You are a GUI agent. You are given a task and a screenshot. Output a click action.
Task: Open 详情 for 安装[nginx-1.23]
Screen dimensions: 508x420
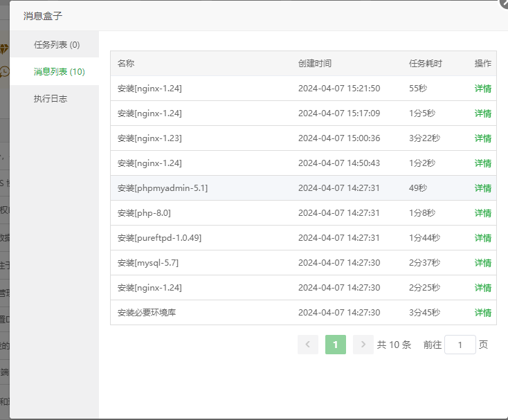point(482,138)
